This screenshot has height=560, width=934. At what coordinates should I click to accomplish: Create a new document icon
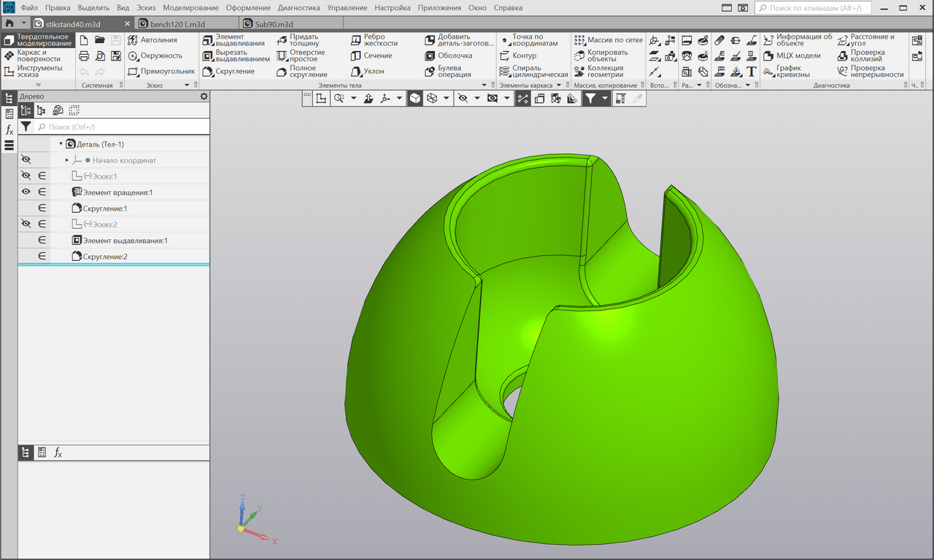coord(84,40)
